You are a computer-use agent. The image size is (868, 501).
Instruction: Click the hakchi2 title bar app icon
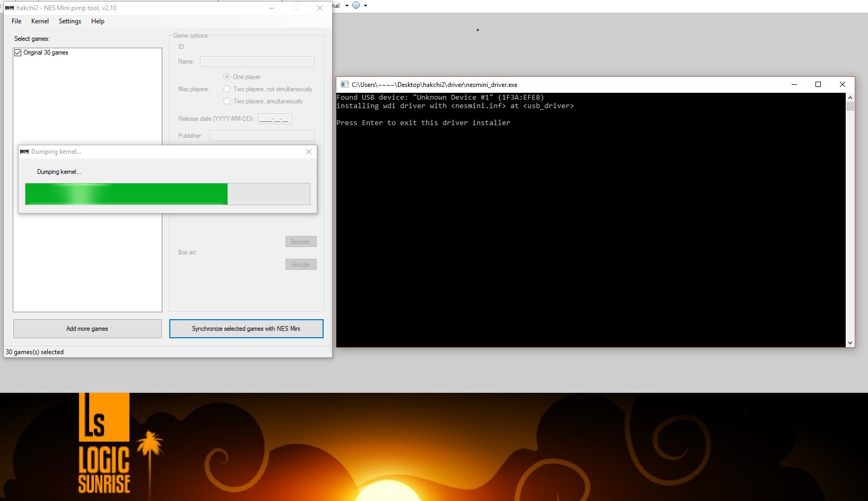point(10,8)
